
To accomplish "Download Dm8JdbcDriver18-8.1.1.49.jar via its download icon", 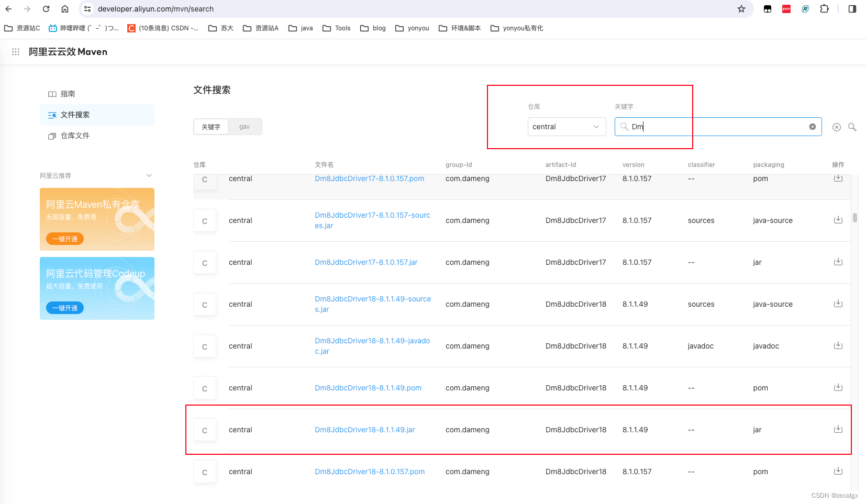I will 838,429.
